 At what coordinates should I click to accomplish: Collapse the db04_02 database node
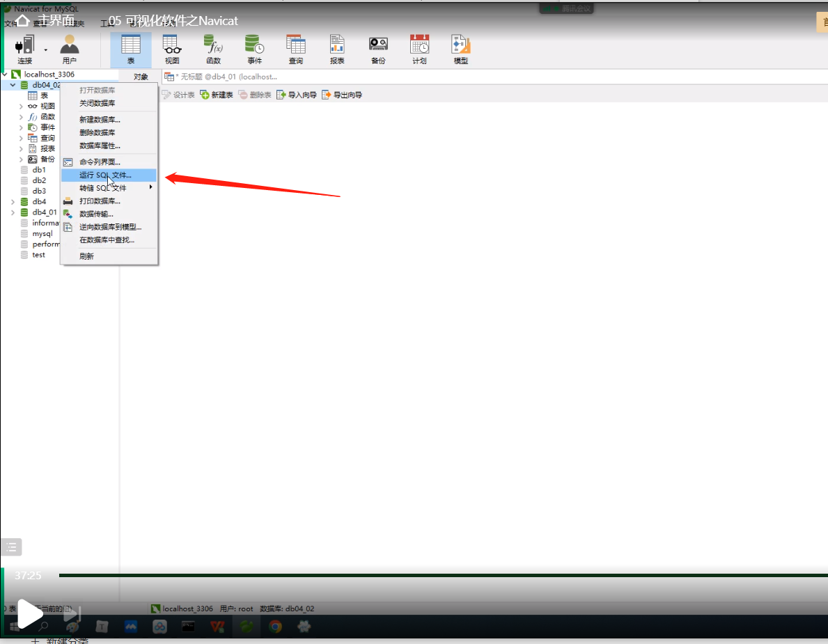coord(13,85)
